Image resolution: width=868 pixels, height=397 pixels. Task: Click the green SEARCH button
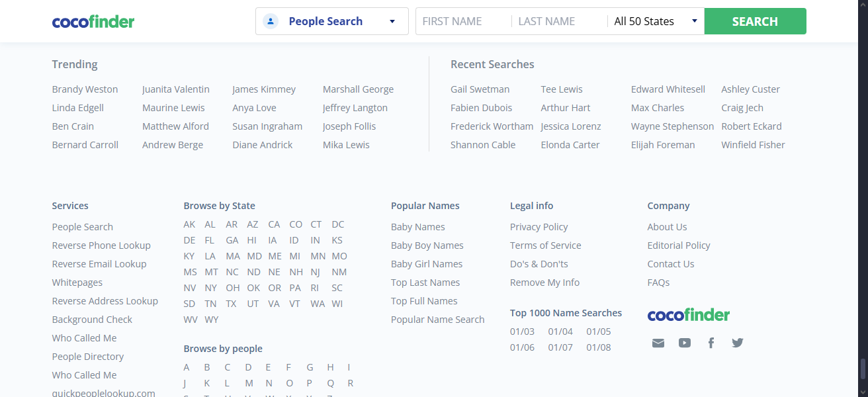pos(755,21)
